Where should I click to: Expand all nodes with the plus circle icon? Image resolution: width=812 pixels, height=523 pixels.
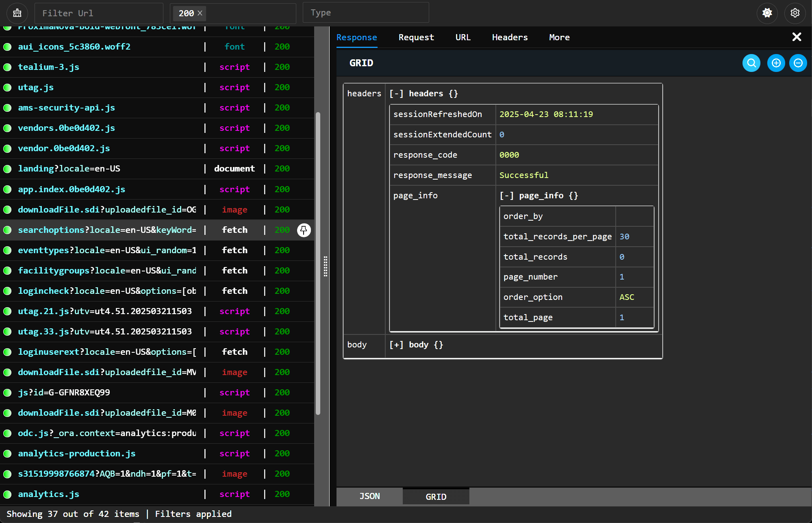click(776, 63)
